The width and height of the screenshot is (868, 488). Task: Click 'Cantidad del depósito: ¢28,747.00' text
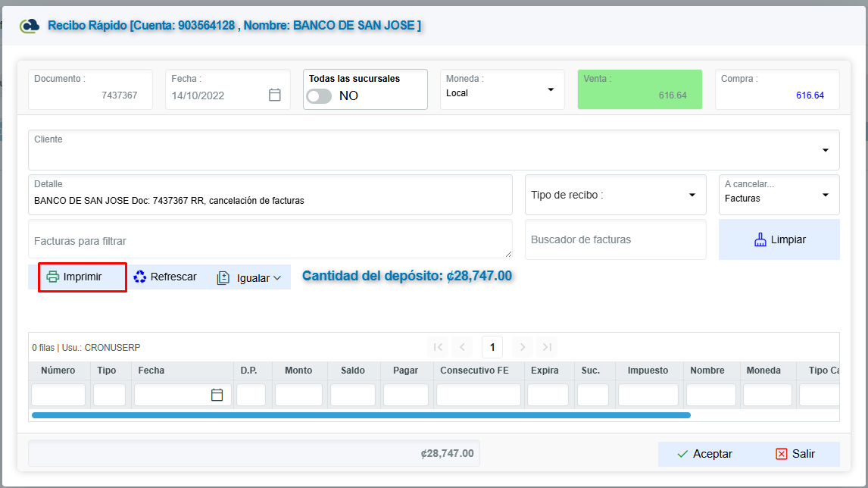point(407,276)
